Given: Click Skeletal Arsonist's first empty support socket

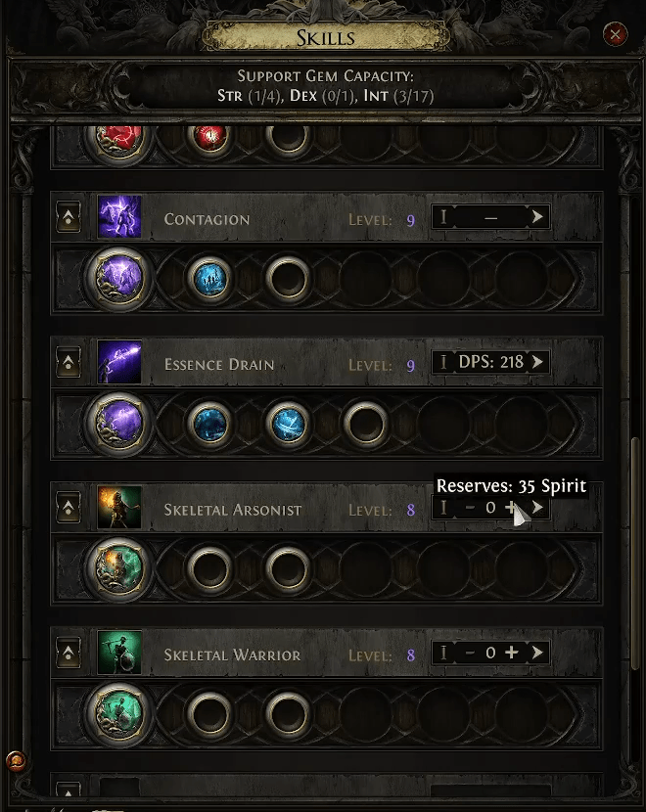Looking at the screenshot, I should click(209, 569).
